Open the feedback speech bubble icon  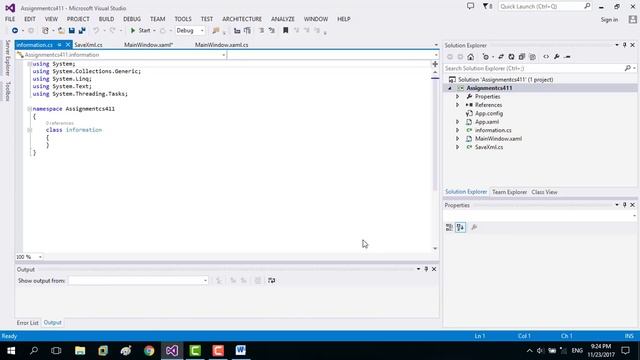tap(470, 6)
